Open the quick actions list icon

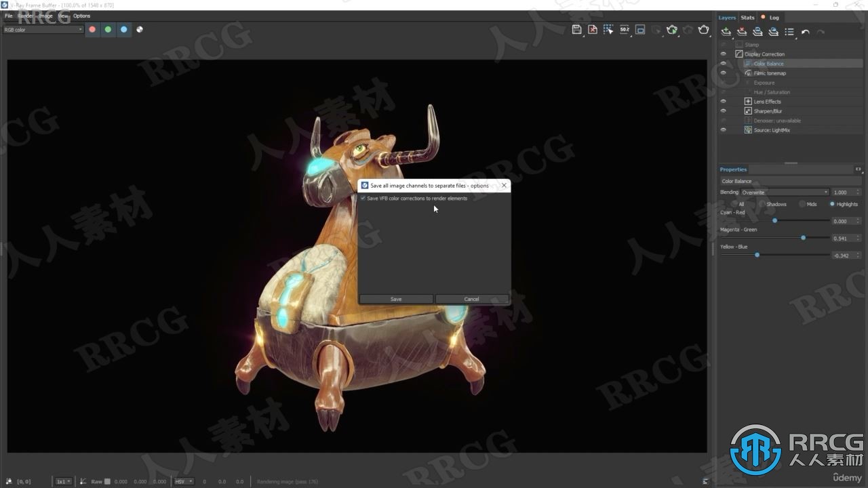(x=789, y=32)
